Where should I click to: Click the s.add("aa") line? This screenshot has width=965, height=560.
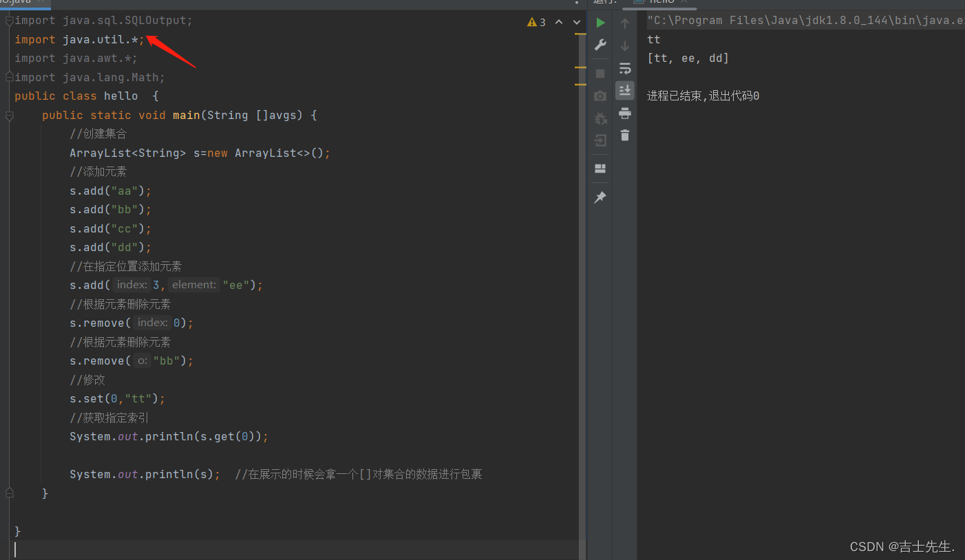tap(110, 191)
